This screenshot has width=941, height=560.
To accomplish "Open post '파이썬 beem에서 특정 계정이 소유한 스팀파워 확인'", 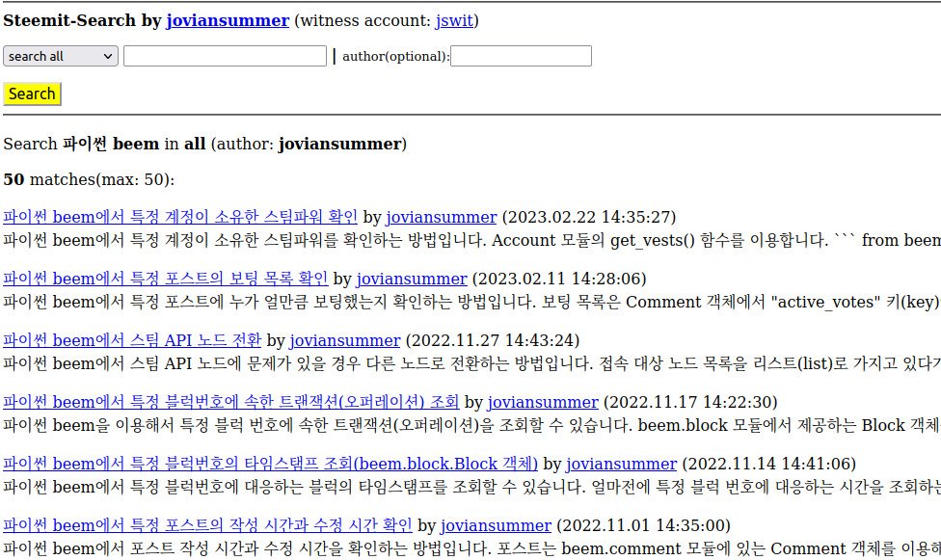I will (180, 217).
